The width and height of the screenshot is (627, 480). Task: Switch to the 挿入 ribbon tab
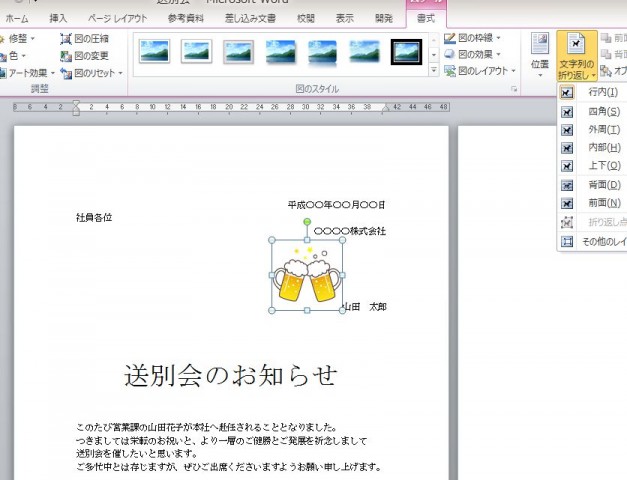click(59, 18)
